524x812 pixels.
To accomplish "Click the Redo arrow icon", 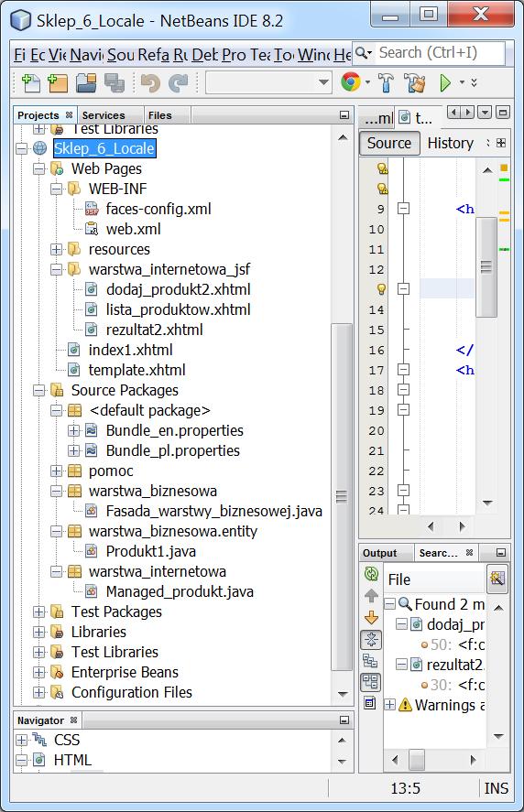I will (179, 83).
